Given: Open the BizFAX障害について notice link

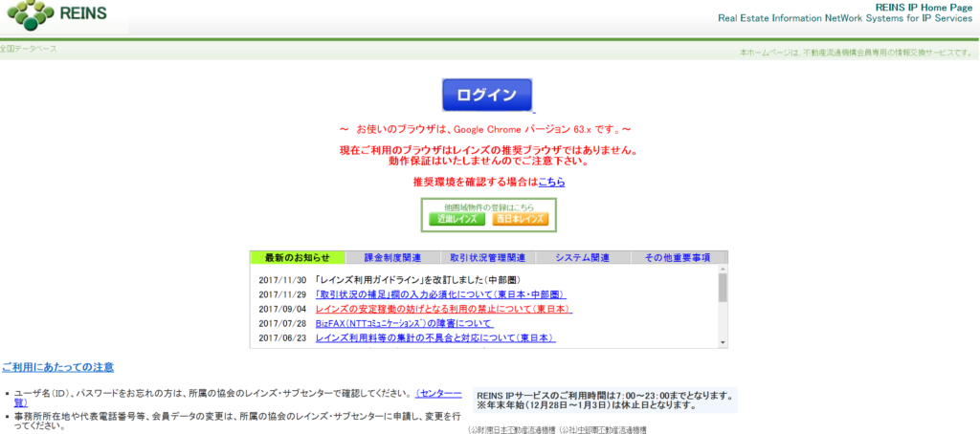Looking at the screenshot, I should coord(405,323).
